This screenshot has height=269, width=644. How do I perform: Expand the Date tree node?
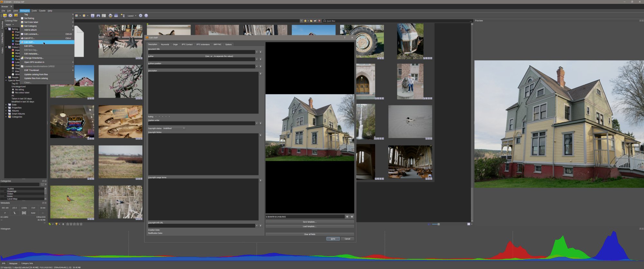(6, 105)
